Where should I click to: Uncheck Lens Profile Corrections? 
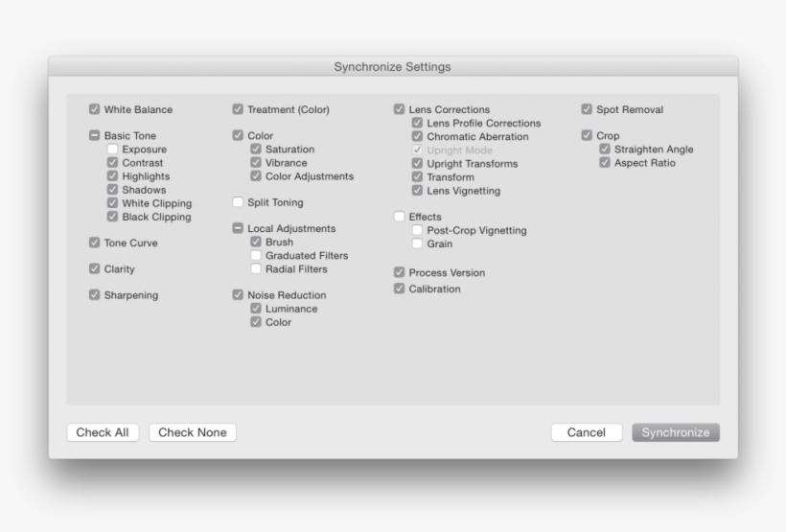pos(417,123)
